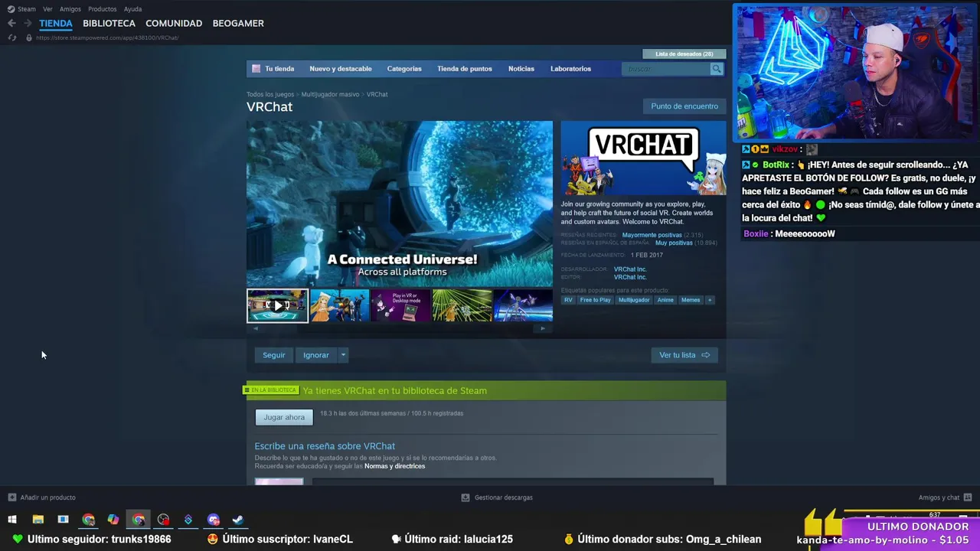Click the Multijugador masivo breadcrumb
Screen dimensions: 980x551
coord(330,95)
